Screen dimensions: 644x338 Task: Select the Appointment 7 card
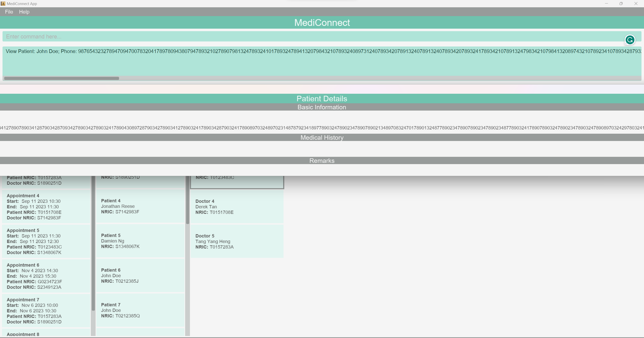pyautogui.click(x=46, y=311)
